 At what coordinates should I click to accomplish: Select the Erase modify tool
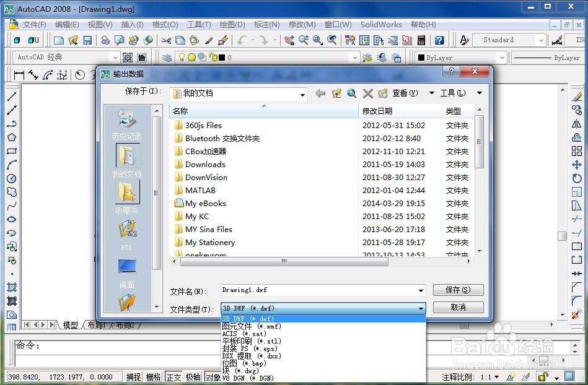[577, 97]
